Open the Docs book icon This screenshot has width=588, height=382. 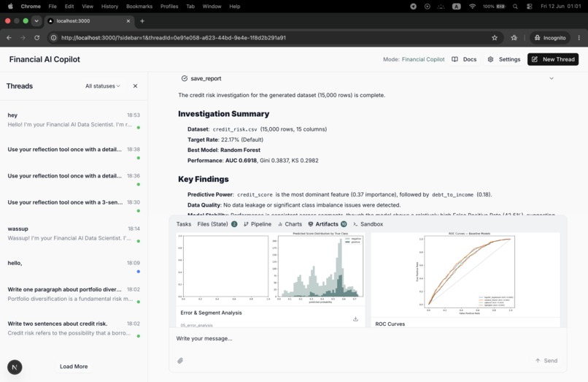[454, 59]
